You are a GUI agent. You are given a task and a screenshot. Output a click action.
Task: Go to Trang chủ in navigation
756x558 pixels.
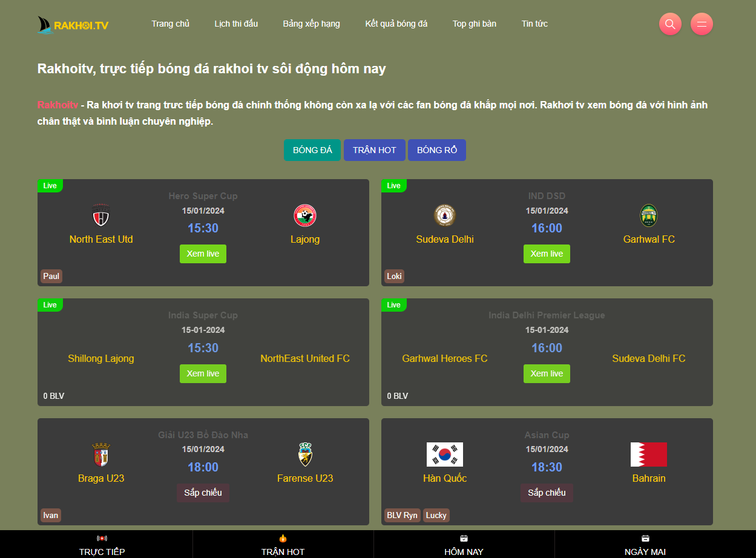pos(171,24)
